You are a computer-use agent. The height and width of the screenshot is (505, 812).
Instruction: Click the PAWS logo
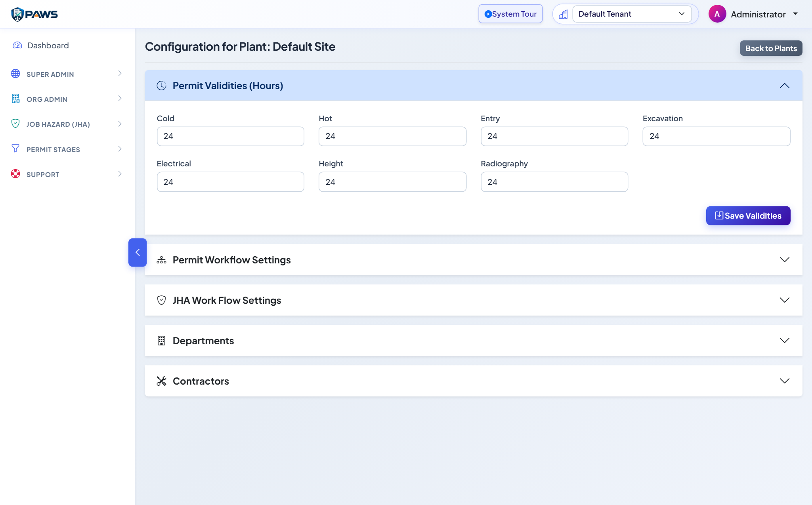34,14
